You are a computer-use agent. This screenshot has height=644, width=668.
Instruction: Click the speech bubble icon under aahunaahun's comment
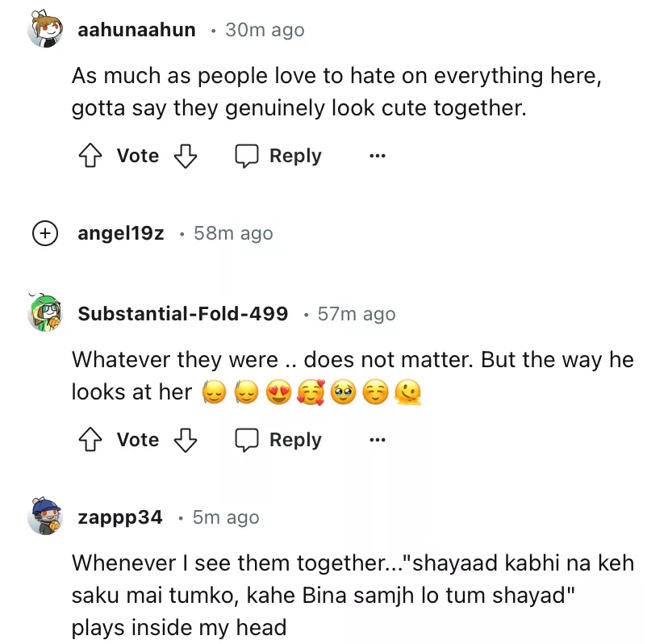(x=246, y=156)
